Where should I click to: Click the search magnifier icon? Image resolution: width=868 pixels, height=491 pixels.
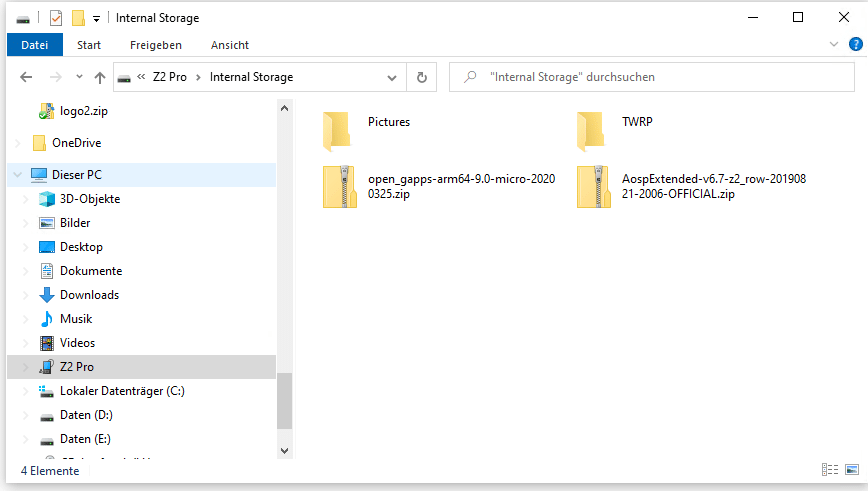[470, 77]
